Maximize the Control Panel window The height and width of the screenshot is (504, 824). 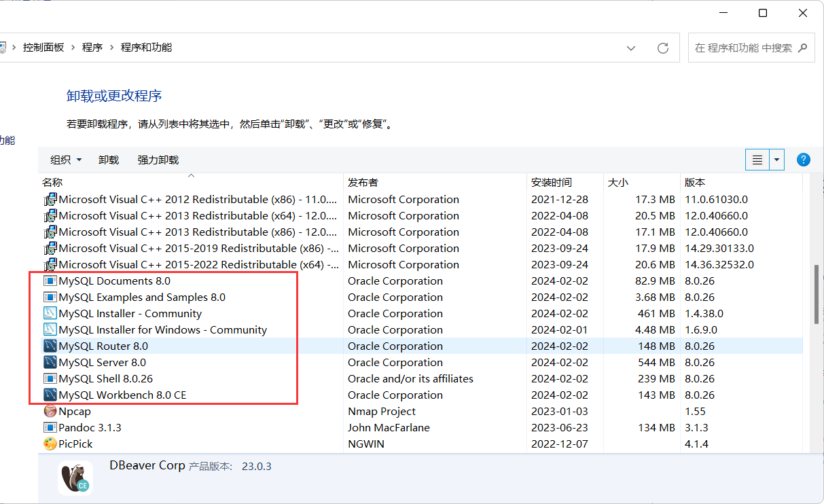(x=763, y=13)
